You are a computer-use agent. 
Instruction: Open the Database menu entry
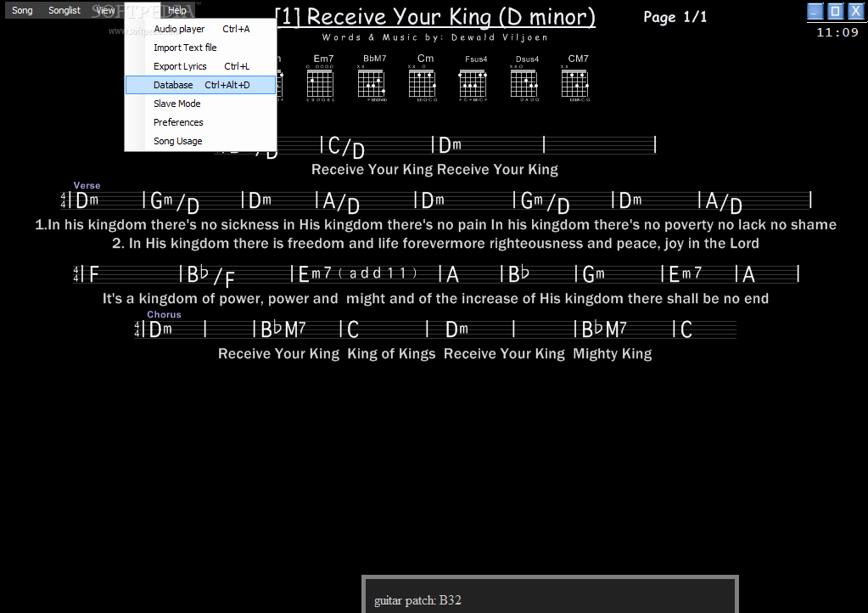pos(200,85)
